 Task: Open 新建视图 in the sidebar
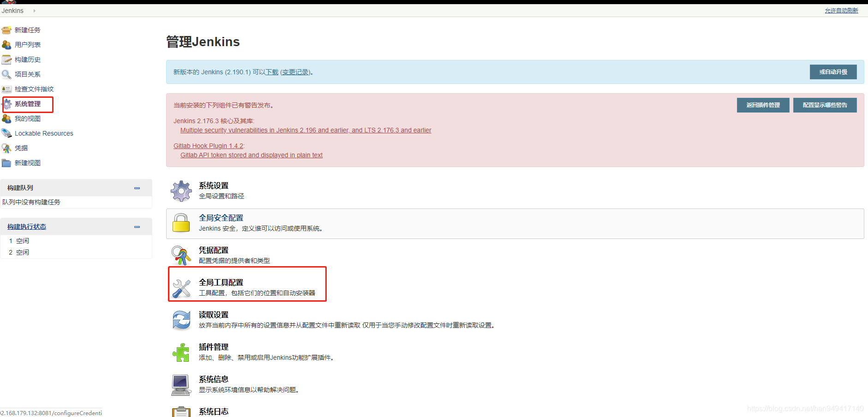28,163
